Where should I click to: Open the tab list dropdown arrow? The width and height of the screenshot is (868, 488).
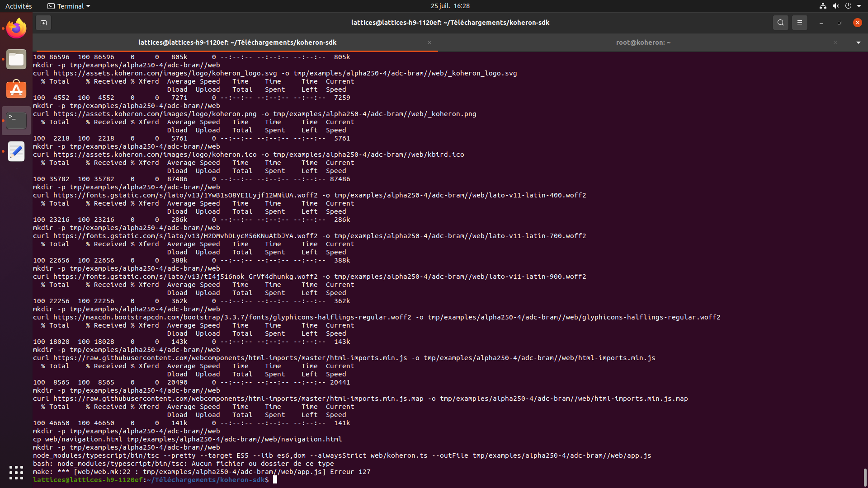[x=858, y=42]
